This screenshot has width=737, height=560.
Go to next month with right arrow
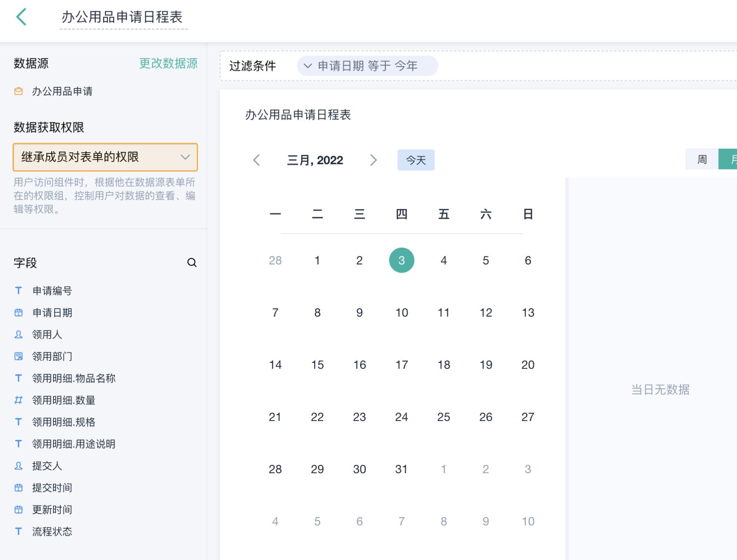click(374, 160)
